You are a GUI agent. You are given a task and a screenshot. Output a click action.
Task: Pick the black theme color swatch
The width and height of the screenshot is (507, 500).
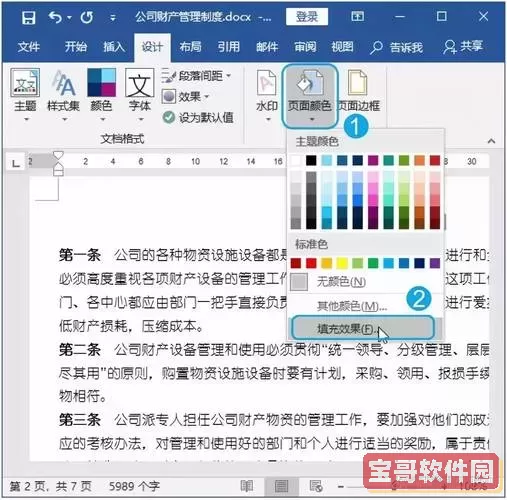pos(311,161)
